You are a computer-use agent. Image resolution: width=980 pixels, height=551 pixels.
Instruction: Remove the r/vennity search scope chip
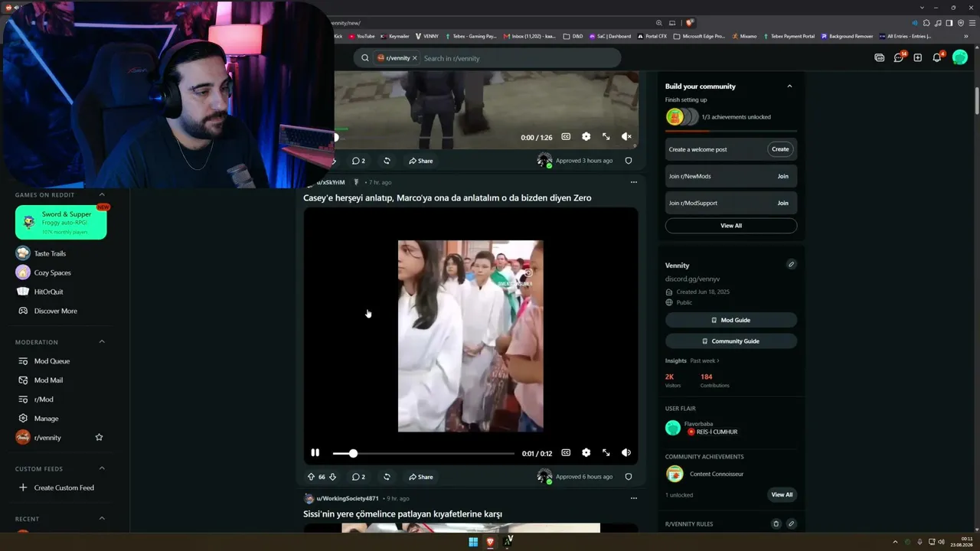(415, 58)
